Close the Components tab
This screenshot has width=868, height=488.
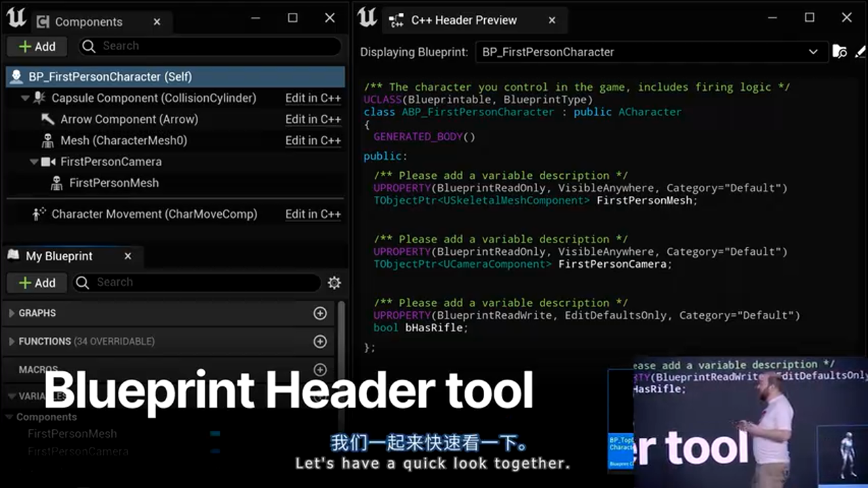[157, 22]
